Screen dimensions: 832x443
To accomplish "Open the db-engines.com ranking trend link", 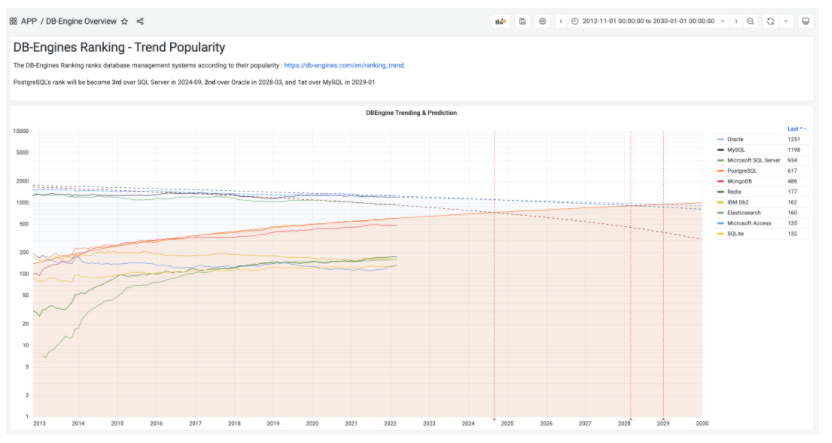I will pos(344,65).
